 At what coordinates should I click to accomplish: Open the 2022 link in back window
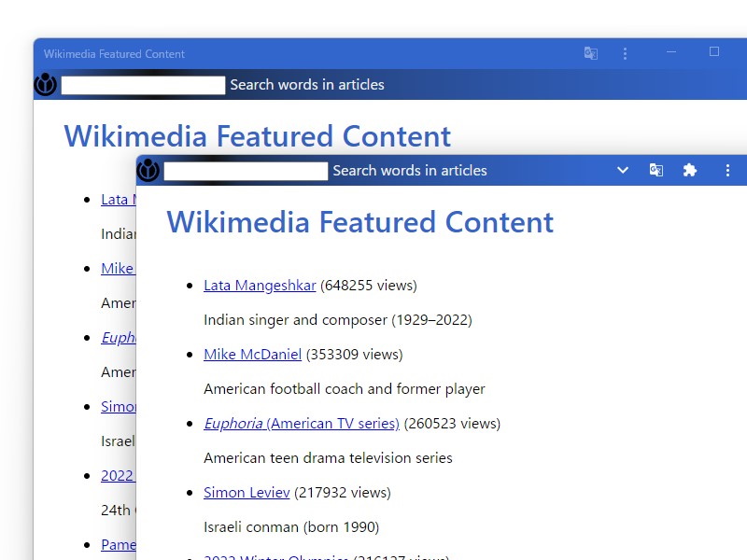[119, 476]
